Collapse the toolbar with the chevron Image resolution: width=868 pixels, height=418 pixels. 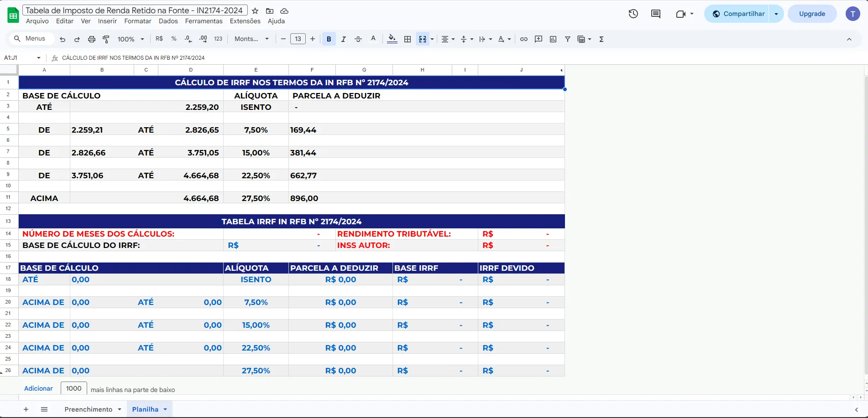coord(849,39)
